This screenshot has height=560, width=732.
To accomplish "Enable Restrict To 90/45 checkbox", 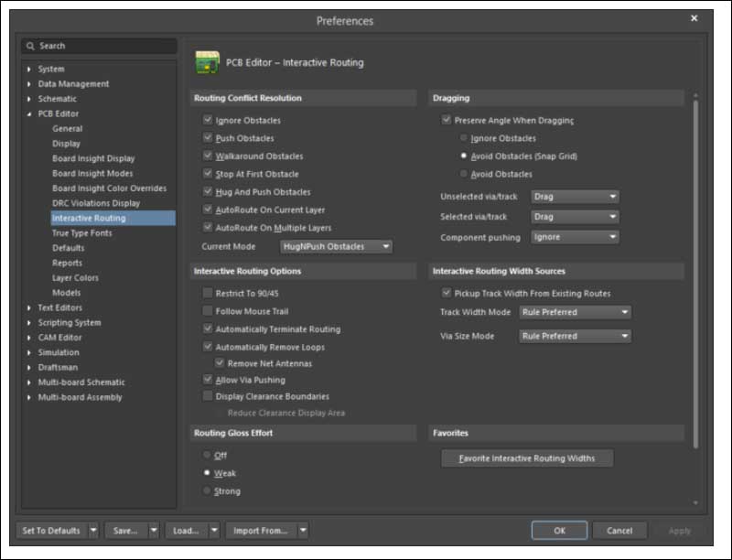I will click(208, 293).
